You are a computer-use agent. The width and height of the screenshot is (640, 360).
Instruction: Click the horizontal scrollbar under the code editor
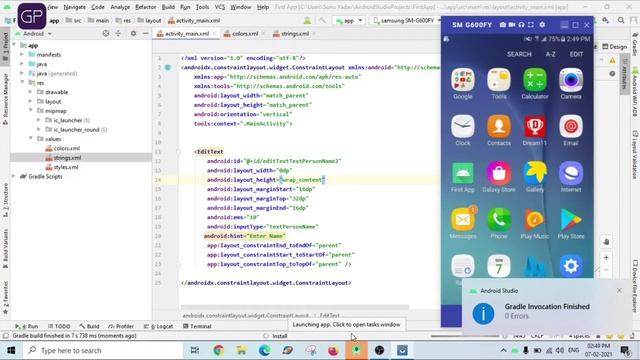pyautogui.click(x=295, y=307)
